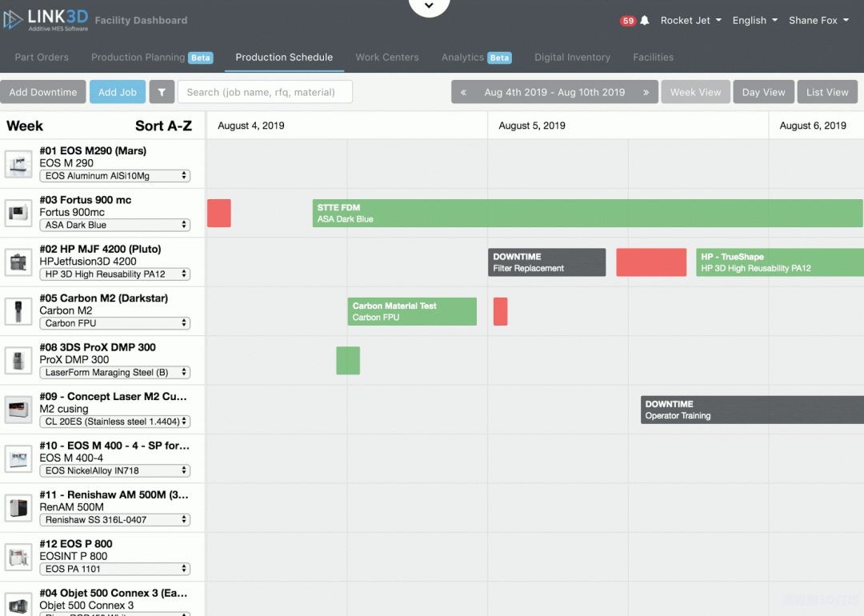Open EOS Aluminum AlSi10Mg material dropdown
This screenshot has height=616, width=864.
click(114, 176)
